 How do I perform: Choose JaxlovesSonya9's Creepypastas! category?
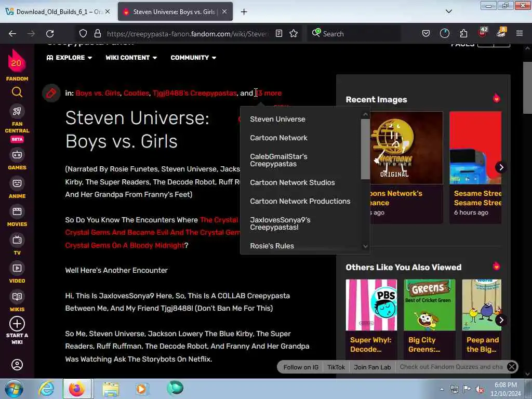tap(280, 223)
